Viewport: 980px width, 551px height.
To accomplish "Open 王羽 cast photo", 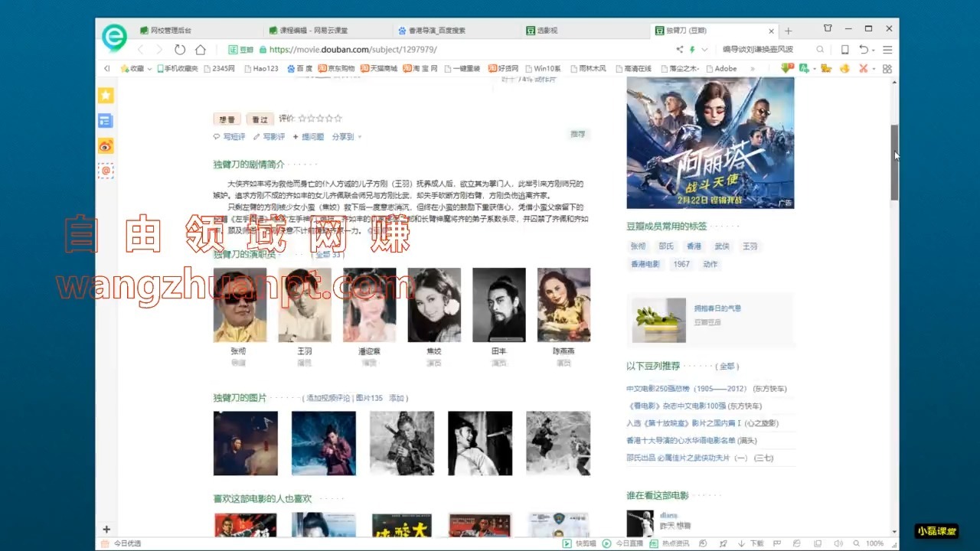I will (305, 305).
